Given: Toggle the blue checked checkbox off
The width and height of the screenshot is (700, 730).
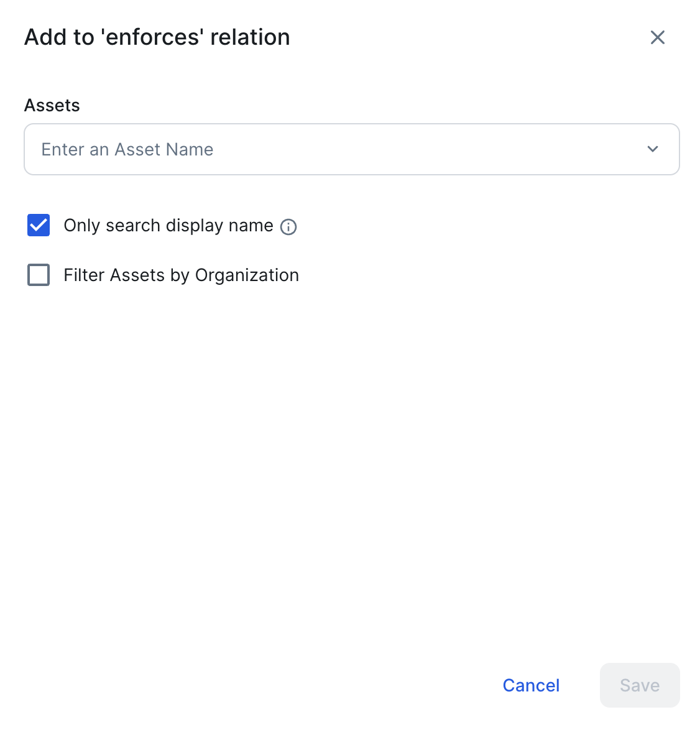Looking at the screenshot, I should click(39, 225).
